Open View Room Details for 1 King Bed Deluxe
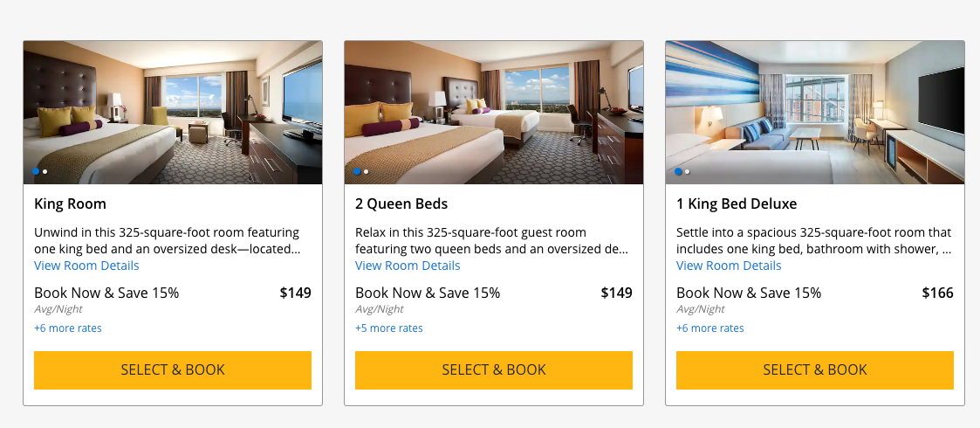This screenshot has height=428, width=980. [x=729, y=266]
